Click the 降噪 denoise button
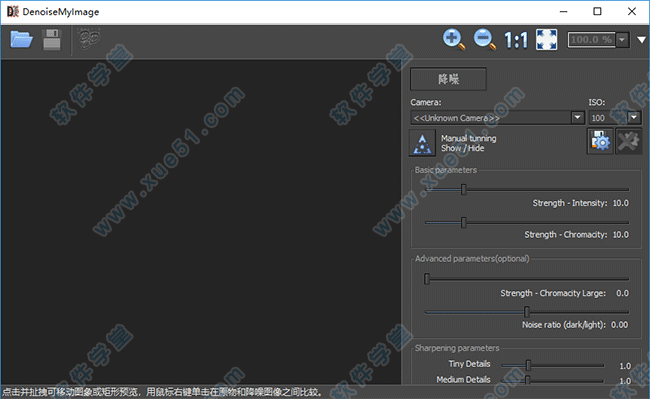The height and width of the screenshot is (399, 650). click(448, 79)
